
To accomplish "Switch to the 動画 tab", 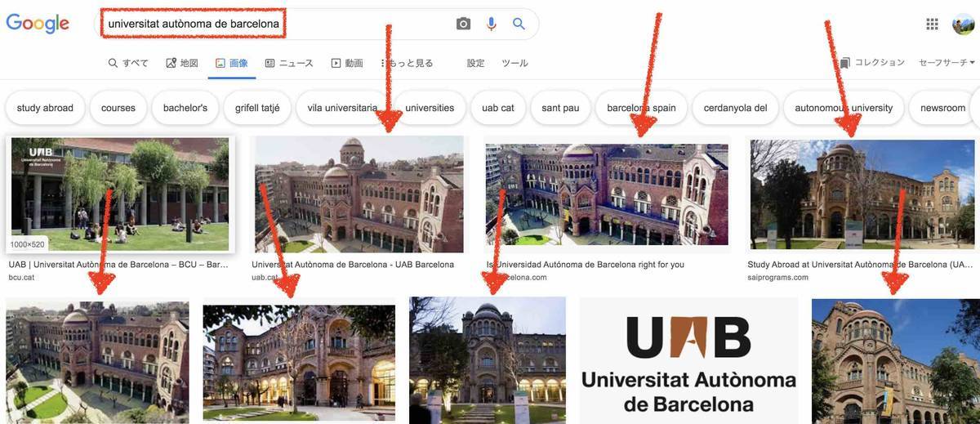I will (347, 63).
